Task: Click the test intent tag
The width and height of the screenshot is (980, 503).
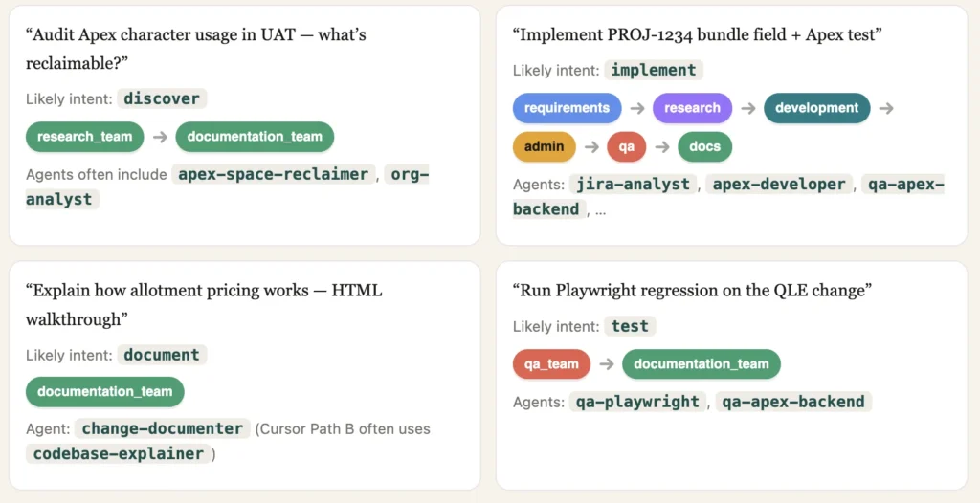Action: [x=630, y=326]
